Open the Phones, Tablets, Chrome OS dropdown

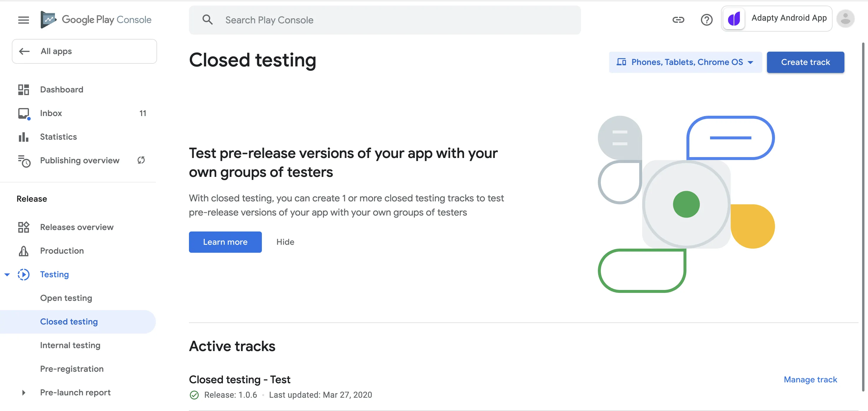click(685, 62)
